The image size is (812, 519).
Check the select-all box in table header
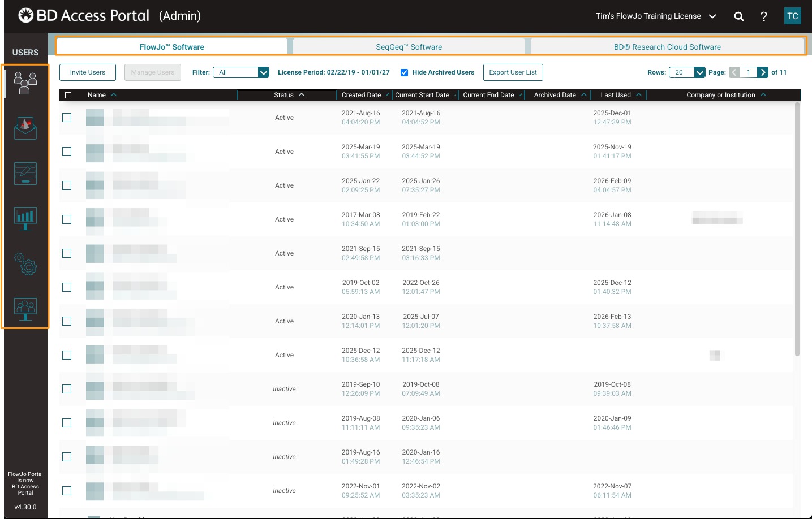68,95
